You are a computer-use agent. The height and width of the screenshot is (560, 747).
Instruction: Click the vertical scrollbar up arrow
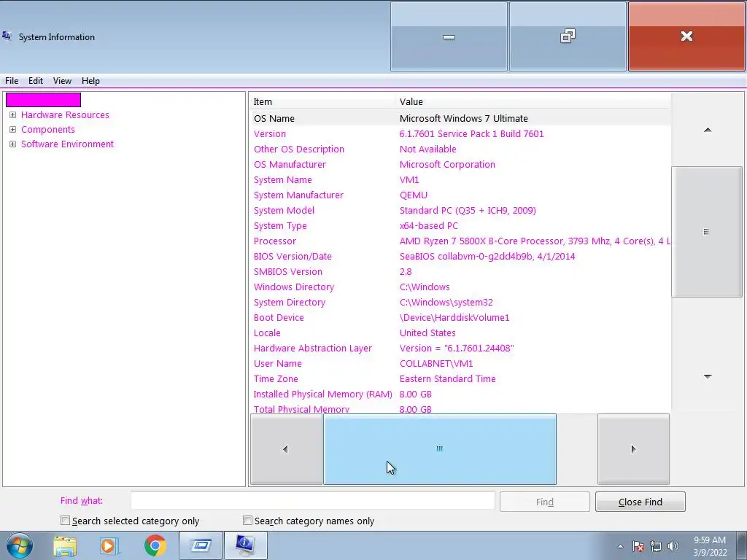click(x=708, y=130)
